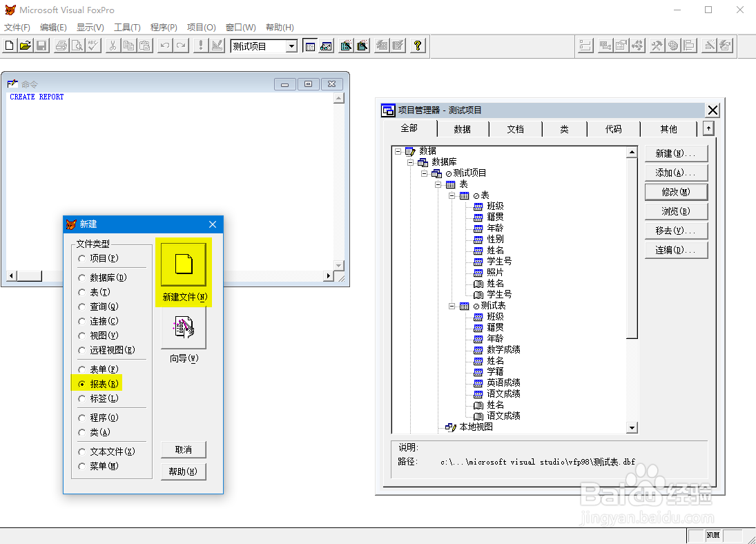
Task: Click the 向导(W) wizard button
Action: pyautogui.click(x=184, y=327)
